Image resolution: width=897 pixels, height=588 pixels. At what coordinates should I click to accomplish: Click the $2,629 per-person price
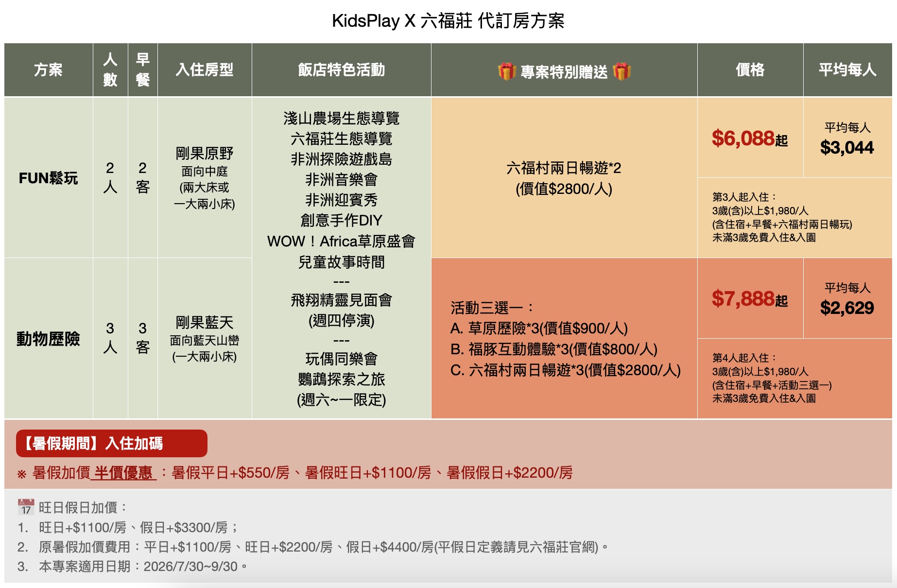pos(847,308)
